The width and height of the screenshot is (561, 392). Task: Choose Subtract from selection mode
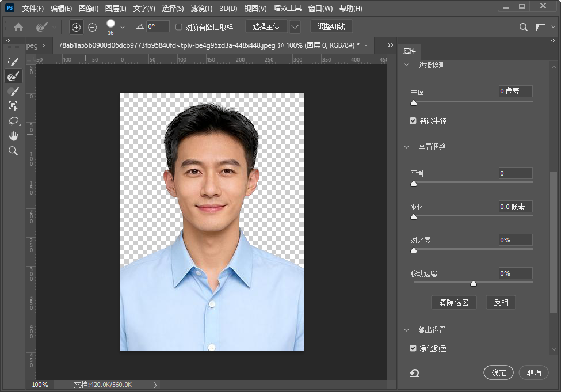pos(92,27)
